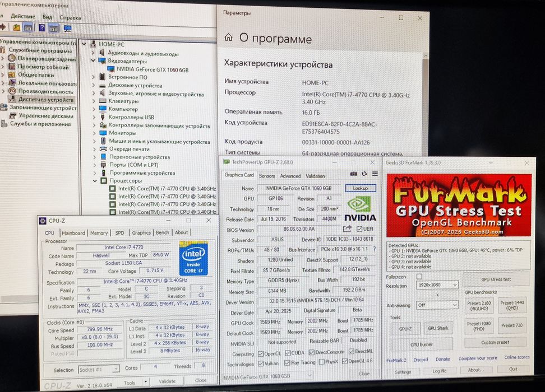The image size is (545, 392).
Task: Run Preset:2160 (4K/UHD) benchmark
Action: 479,306
